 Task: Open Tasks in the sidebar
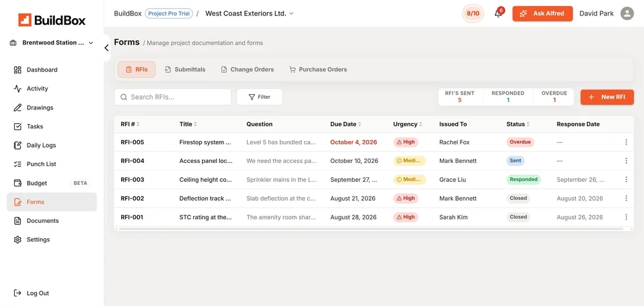click(52, 126)
